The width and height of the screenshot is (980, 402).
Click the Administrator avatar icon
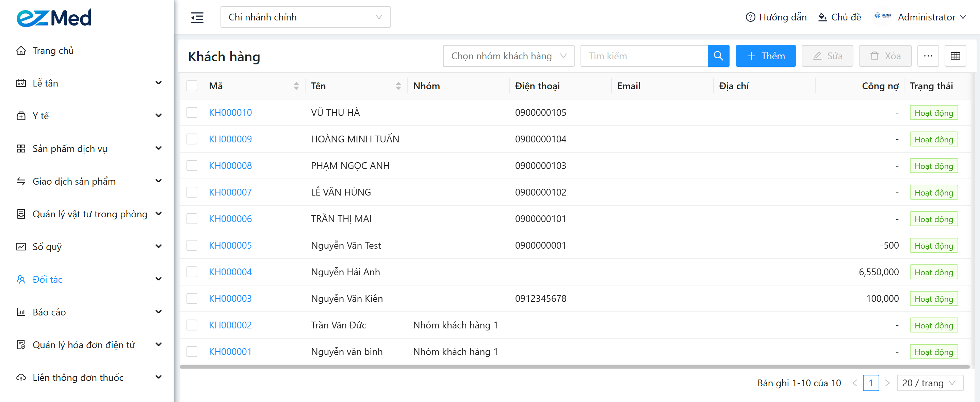click(882, 16)
